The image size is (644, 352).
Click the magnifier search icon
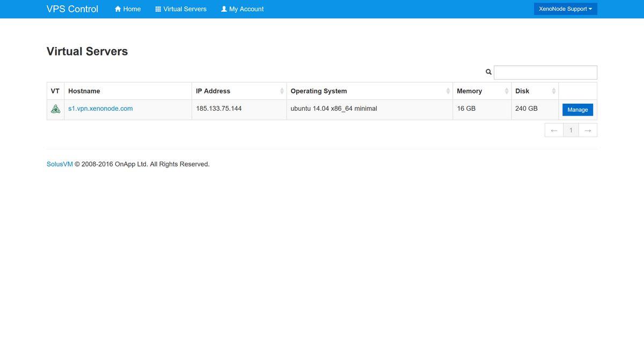[488, 72]
